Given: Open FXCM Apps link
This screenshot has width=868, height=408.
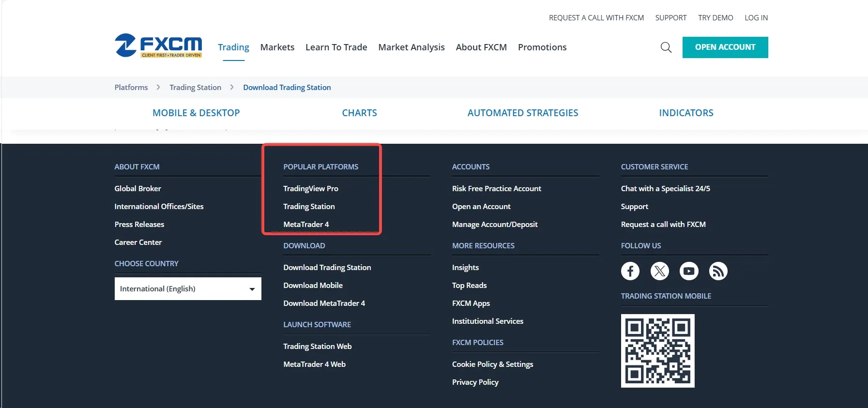Looking at the screenshot, I should click(471, 303).
